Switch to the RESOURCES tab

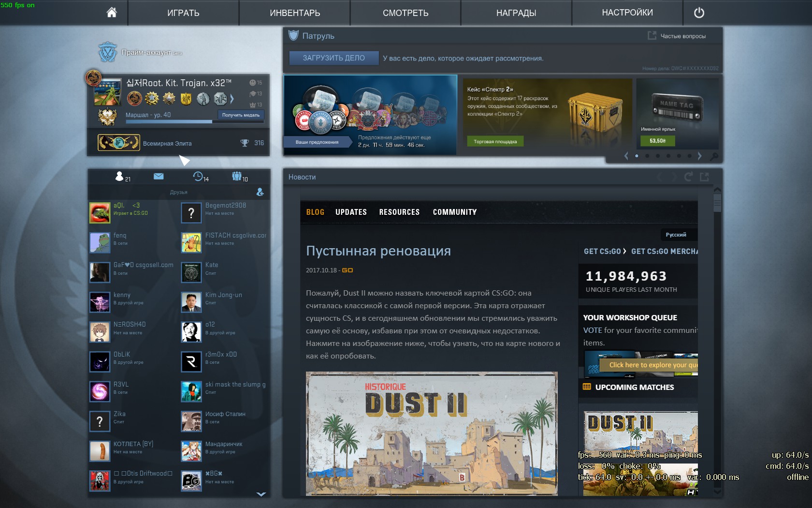tap(399, 212)
